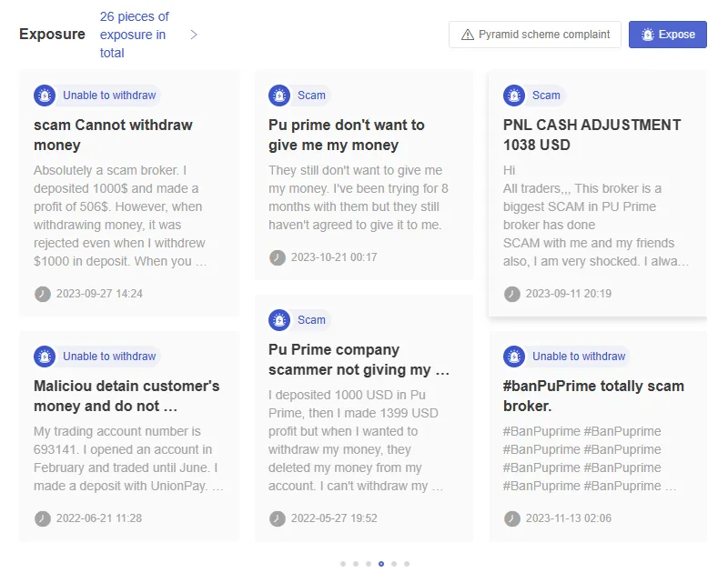Open title 'scam Cannot withdraw money'
This screenshot has width=728, height=573.
[113, 135]
